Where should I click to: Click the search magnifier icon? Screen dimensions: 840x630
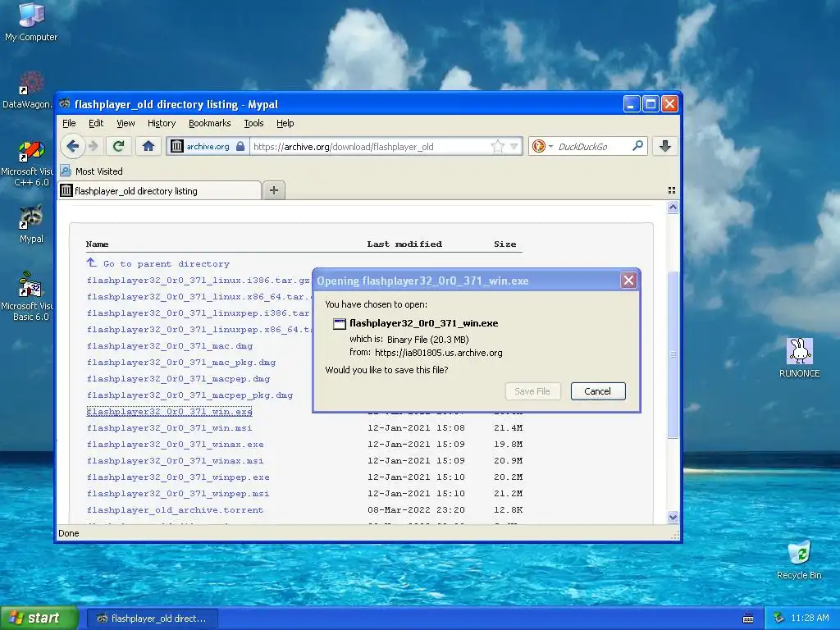click(x=637, y=146)
